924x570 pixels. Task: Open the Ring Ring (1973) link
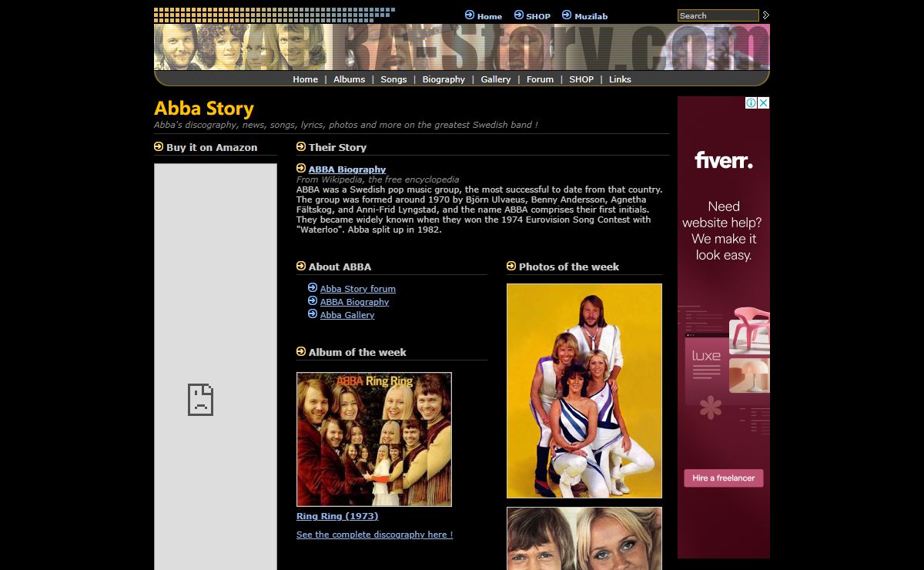click(337, 516)
